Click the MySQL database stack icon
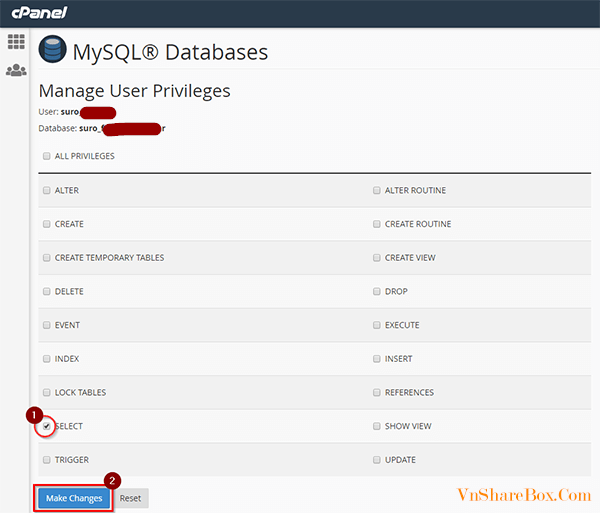 tap(52, 51)
